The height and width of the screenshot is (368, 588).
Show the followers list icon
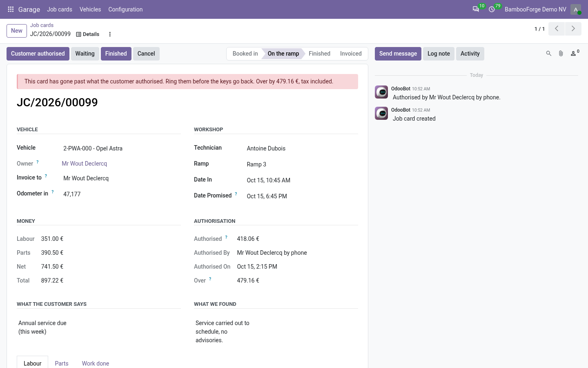tap(575, 53)
